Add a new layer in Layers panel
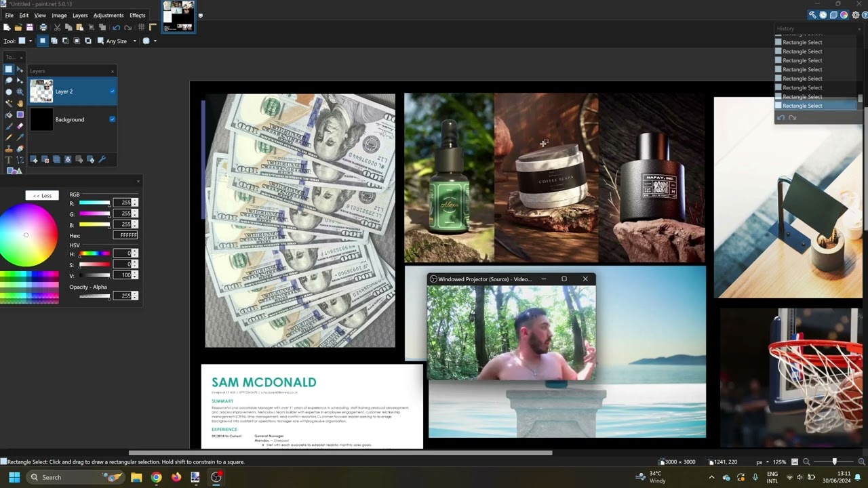868x488 pixels. [x=34, y=159]
